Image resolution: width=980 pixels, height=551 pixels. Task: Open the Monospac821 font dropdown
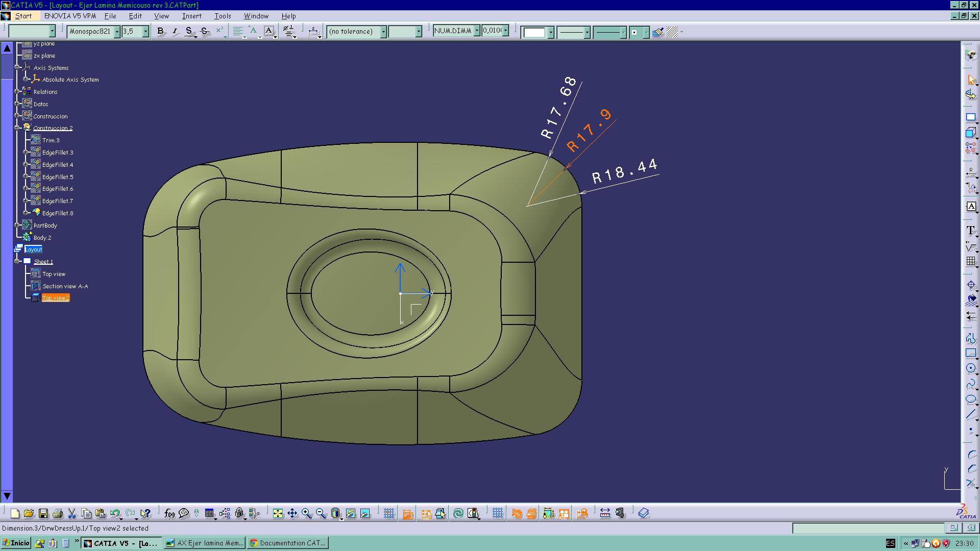point(117,32)
